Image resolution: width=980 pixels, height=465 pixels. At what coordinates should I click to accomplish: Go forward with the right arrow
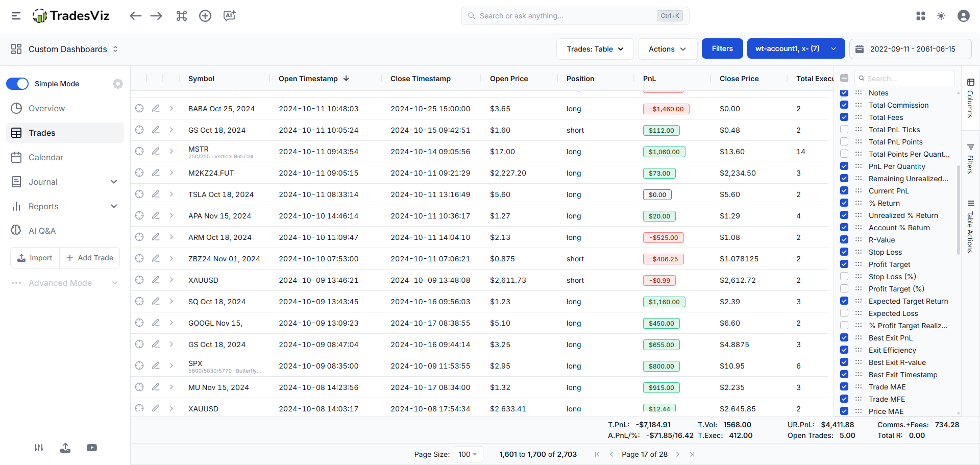156,16
